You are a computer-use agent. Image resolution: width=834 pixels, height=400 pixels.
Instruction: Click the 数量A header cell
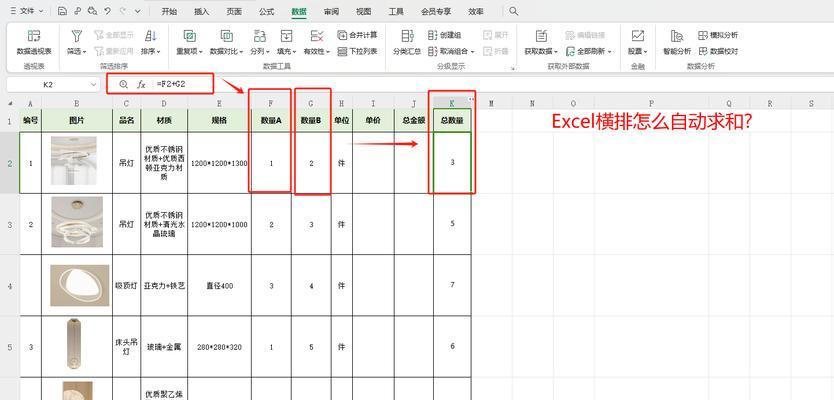(x=271, y=121)
